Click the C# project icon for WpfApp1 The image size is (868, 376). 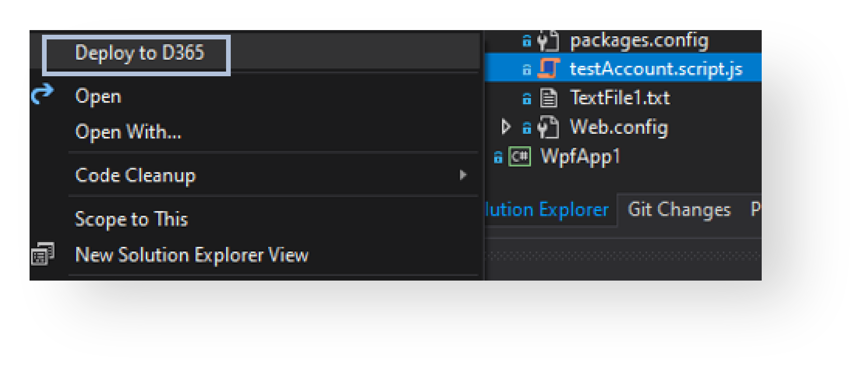click(520, 156)
